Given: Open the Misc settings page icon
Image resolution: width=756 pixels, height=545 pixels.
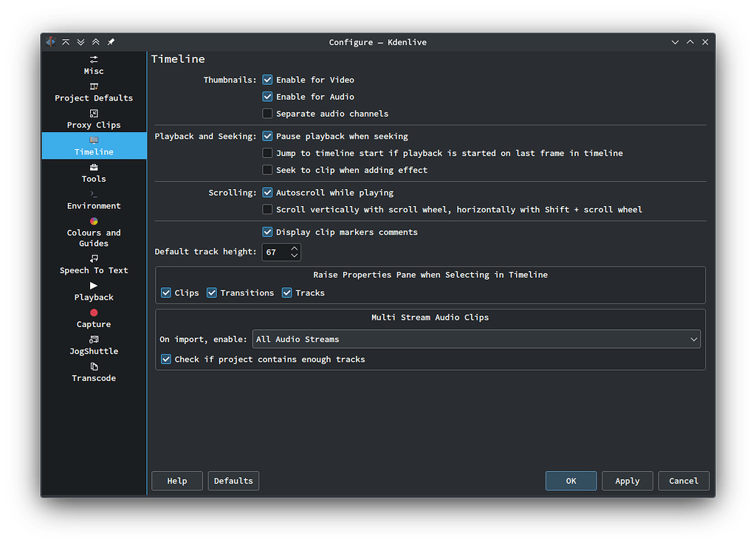Looking at the screenshot, I should click(94, 59).
